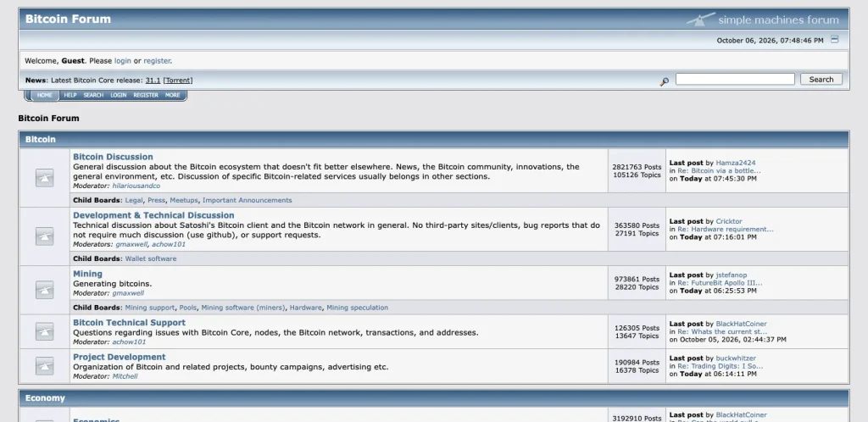Image resolution: width=868 pixels, height=422 pixels.
Task: Open the REGISTER menu tab
Action: coord(146,95)
